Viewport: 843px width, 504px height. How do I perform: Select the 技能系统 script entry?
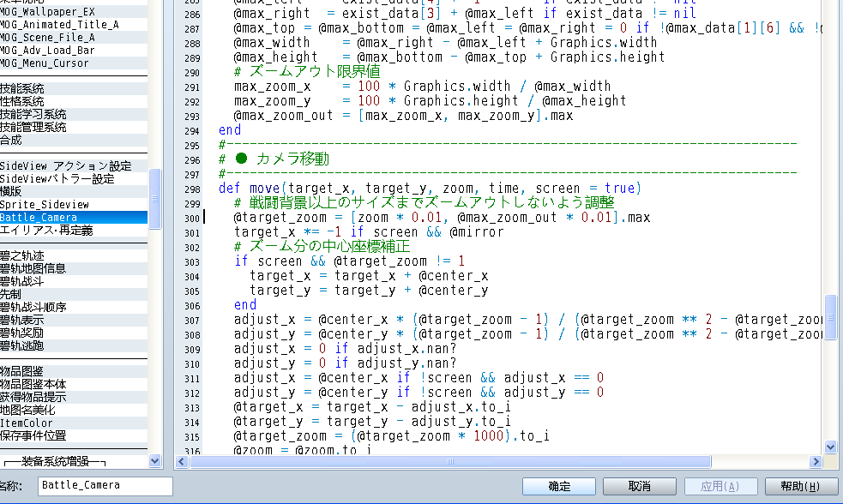click(x=74, y=88)
